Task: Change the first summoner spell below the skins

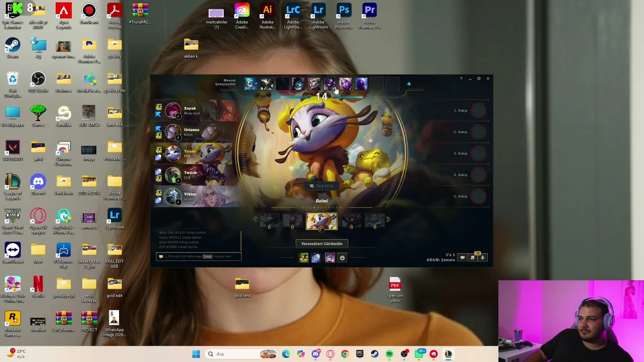Action: (303, 258)
